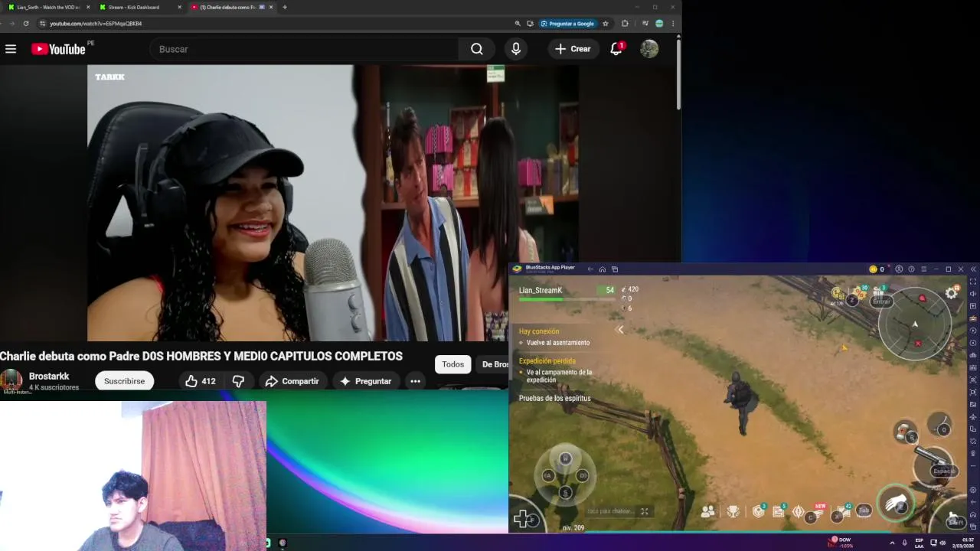Open the Brostarkk channel name link
Screen dimensions: 980x551
click(x=49, y=377)
